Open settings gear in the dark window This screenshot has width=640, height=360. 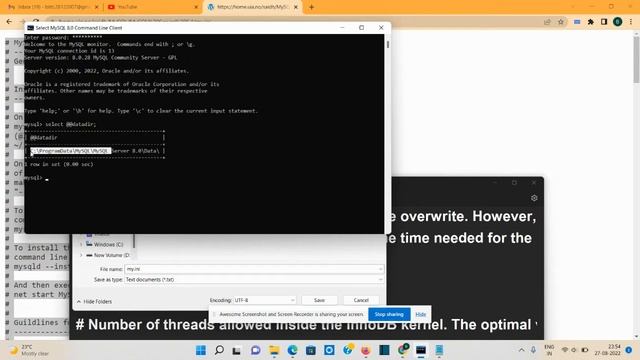click(x=534, y=198)
